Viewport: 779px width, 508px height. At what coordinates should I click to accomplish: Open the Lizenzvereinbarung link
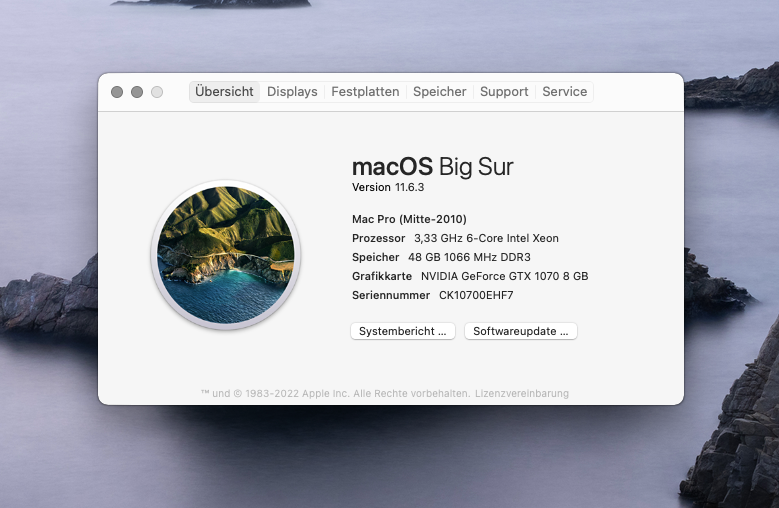[x=522, y=394]
